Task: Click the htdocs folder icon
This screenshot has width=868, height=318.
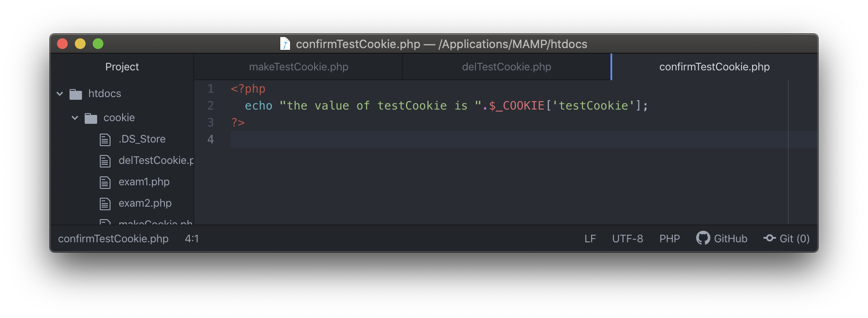Action: point(76,94)
